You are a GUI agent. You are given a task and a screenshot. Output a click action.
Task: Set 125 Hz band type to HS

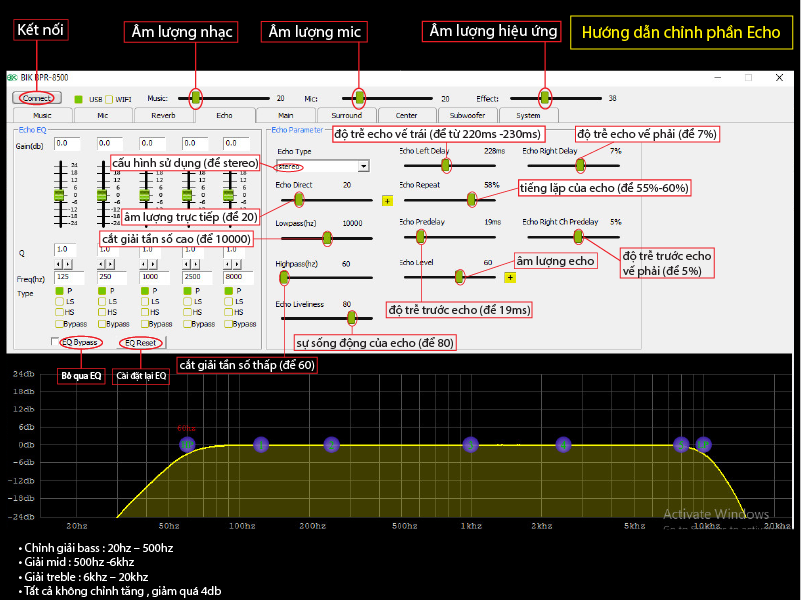[59, 312]
